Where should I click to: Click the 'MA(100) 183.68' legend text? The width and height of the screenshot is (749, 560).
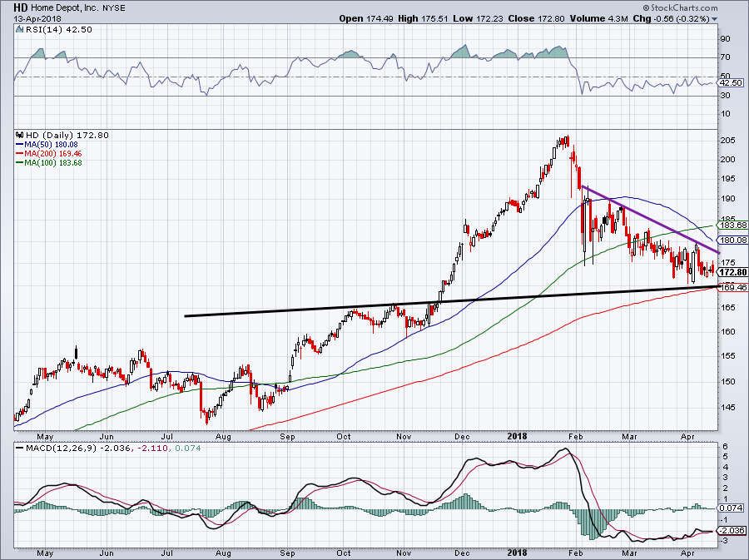(x=53, y=163)
